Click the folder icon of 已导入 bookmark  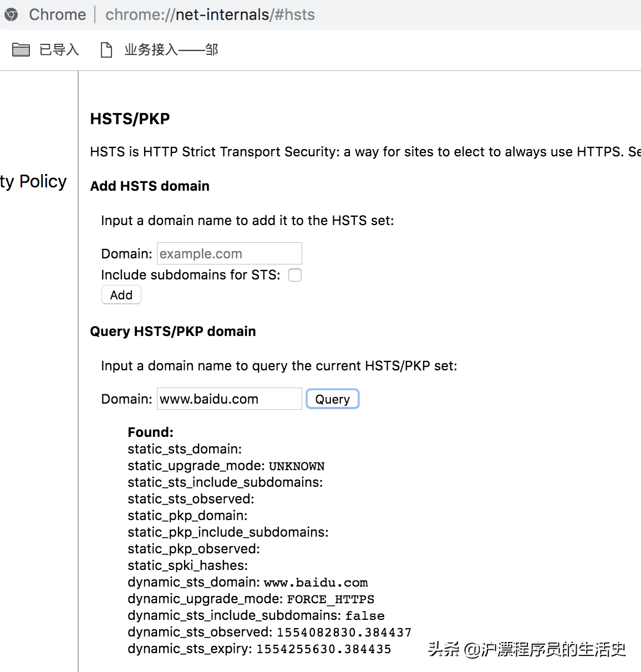21,50
